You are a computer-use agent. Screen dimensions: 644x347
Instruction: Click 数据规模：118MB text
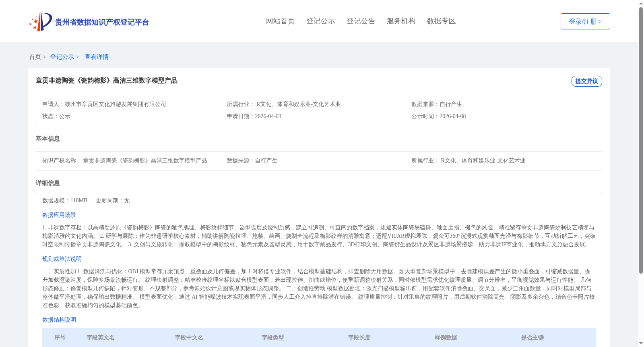(65, 200)
